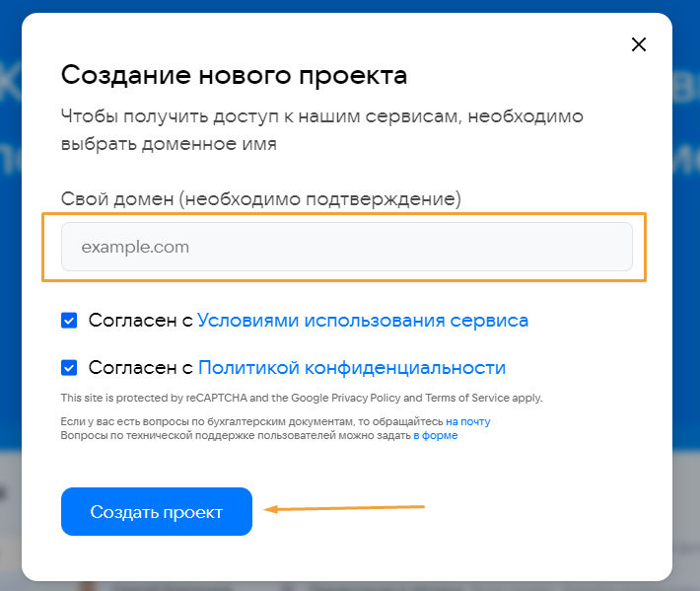
Task: Click the Создать проект button
Action: pyautogui.click(x=157, y=511)
